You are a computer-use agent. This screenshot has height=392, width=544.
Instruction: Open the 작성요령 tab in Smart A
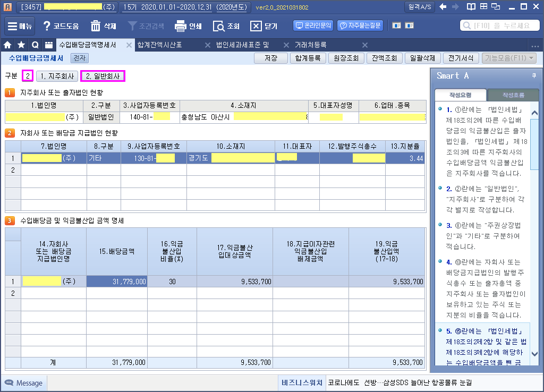[461, 95]
